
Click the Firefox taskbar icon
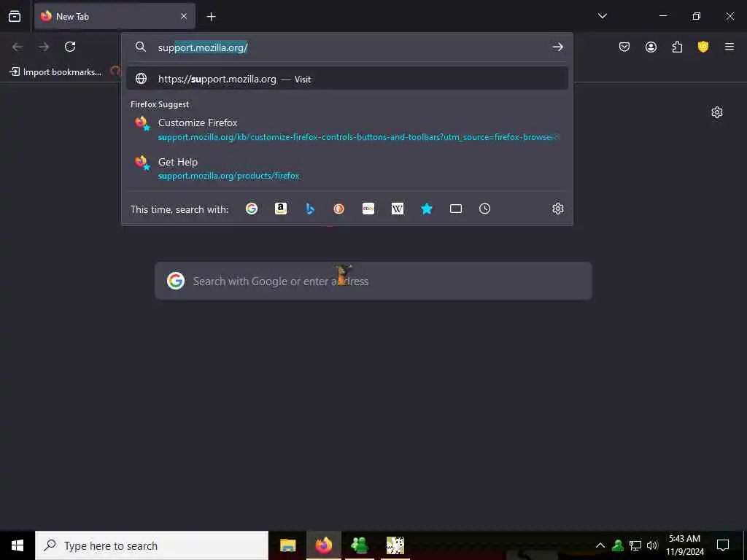tap(323, 545)
